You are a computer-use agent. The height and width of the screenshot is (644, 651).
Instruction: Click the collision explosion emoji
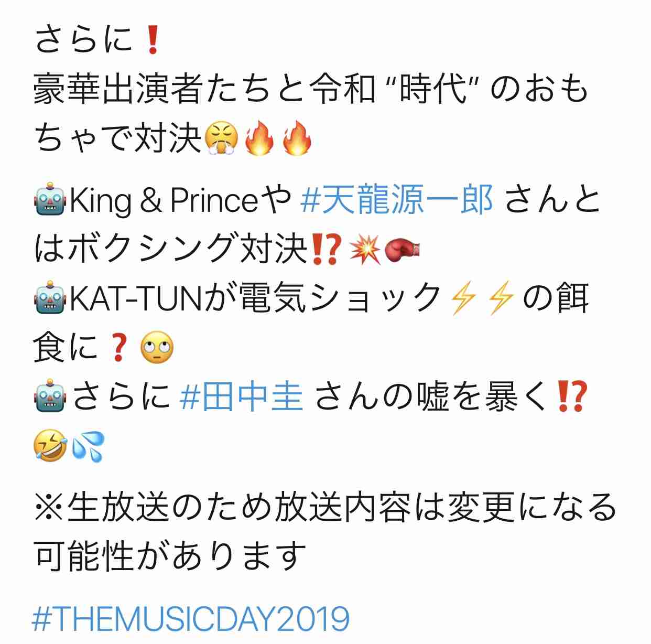point(365,249)
